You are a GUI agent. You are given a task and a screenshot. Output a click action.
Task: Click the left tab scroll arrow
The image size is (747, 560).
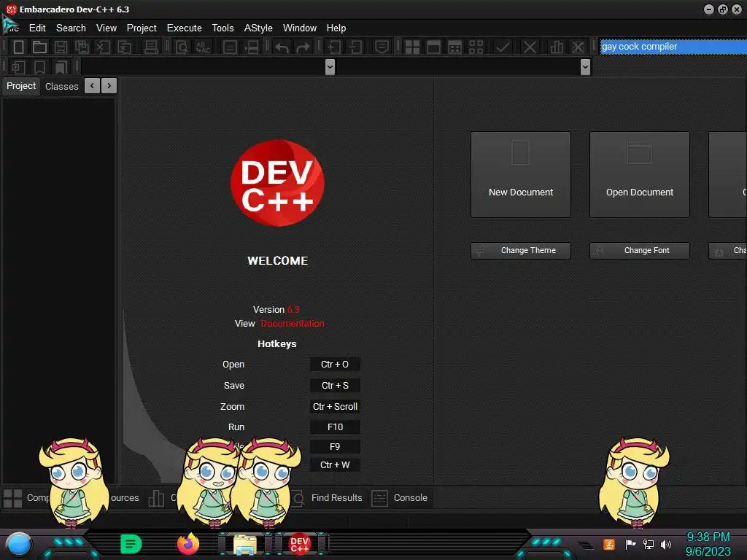[x=92, y=86]
